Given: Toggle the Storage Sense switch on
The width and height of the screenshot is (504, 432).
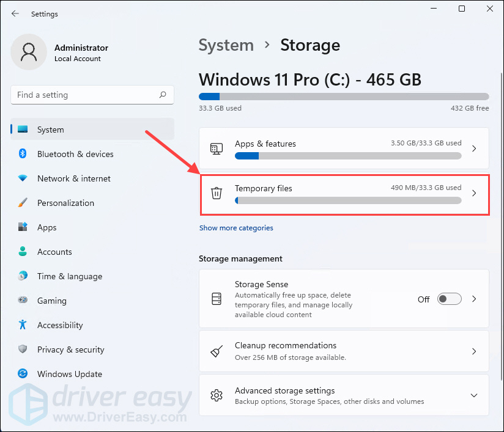Looking at the screenshot, I should pyautogui.click(x=450, y=299).
